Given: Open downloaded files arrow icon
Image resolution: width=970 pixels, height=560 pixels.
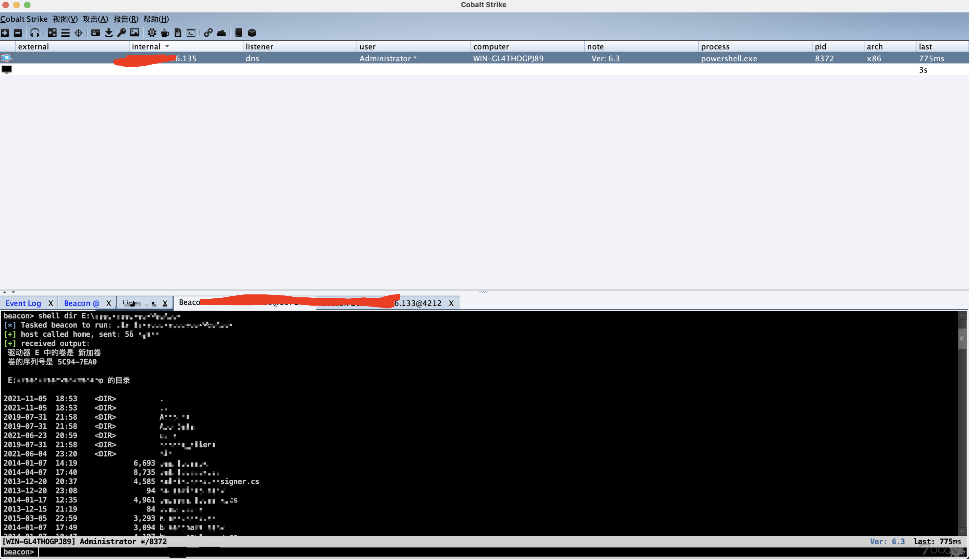Looking at the screenshot, I should click(109, 33).
